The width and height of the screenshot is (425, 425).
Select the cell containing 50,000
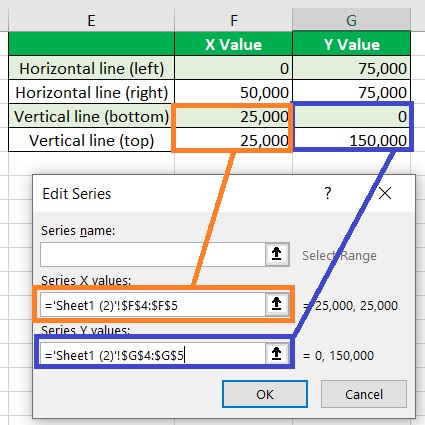[233, 92]
